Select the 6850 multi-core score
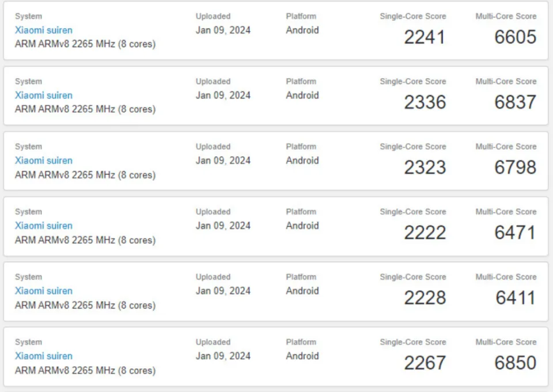This screenshot has width=553, height=392. click(515, 363)
